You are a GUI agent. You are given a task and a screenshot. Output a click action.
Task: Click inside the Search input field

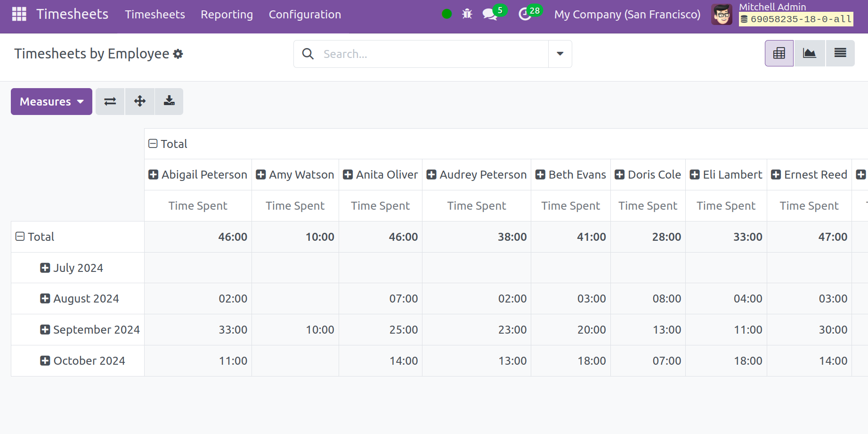click(424, 54)
